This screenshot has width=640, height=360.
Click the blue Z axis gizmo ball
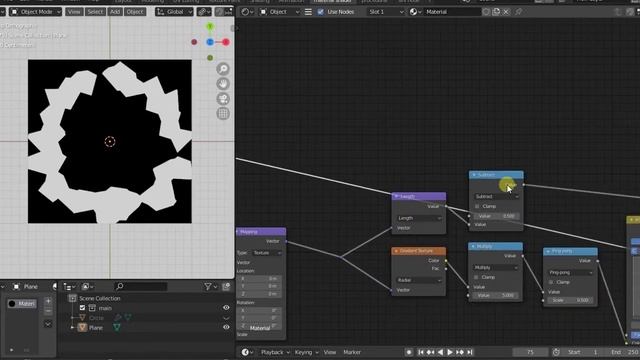point(210,42)
